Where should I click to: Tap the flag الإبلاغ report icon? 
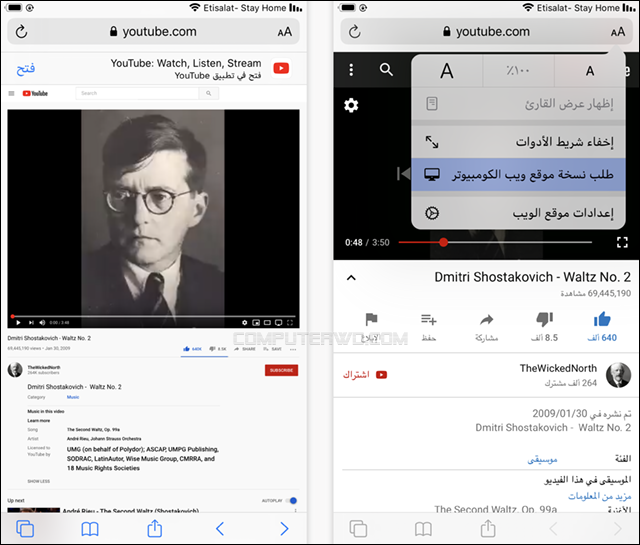coord(371,319)
